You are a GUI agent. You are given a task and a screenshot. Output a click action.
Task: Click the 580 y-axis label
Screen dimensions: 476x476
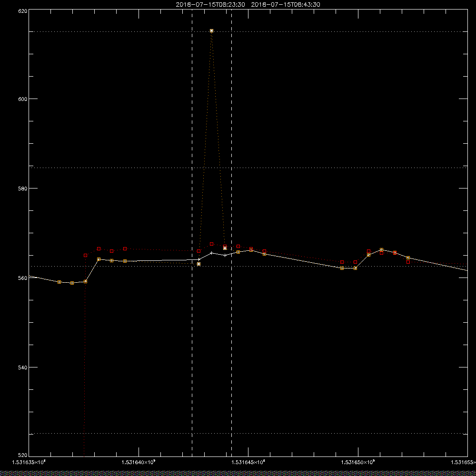(x=23, y=188)
